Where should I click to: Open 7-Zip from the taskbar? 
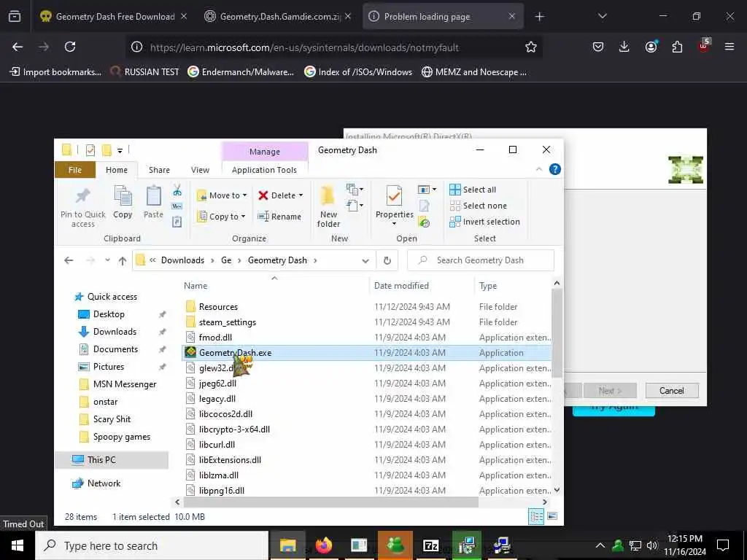coord(430,545)
